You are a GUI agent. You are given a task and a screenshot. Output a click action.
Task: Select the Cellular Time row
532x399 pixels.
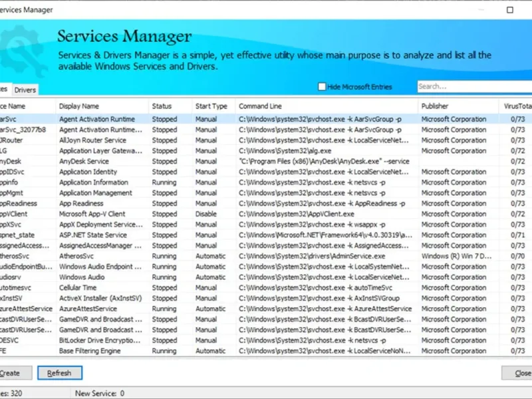(x=266, y=287)
